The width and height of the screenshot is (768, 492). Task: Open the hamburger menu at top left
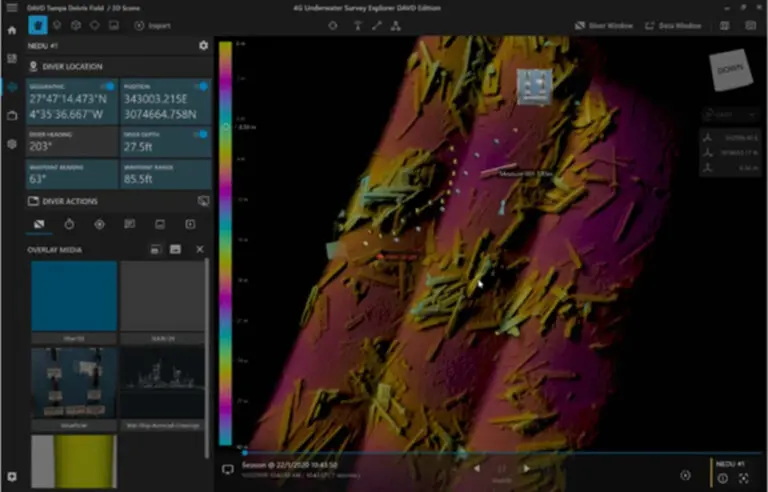coord(12,8)
